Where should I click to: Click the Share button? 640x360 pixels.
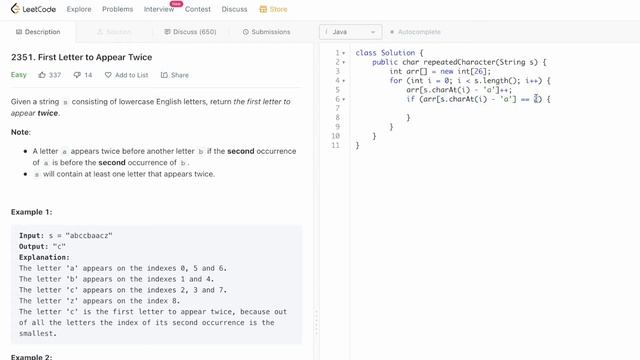click(x=175, y=75)
